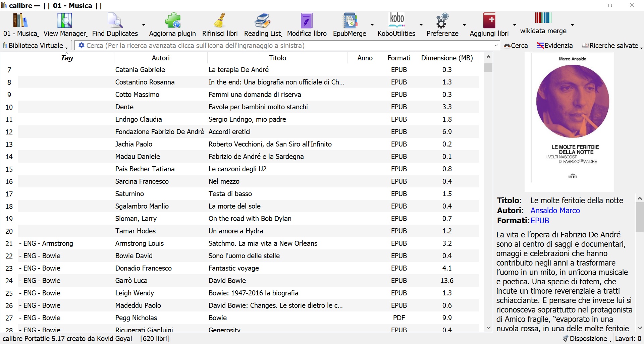Expand the Aggiungi libri dropdown arrow
The width and height of the screenshot is (644, 344).
[514, 25]
